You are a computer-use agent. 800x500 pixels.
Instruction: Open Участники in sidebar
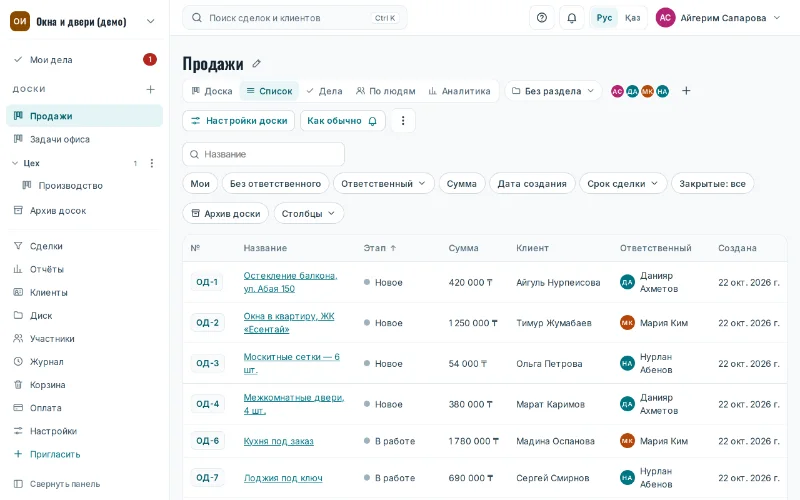84,339
